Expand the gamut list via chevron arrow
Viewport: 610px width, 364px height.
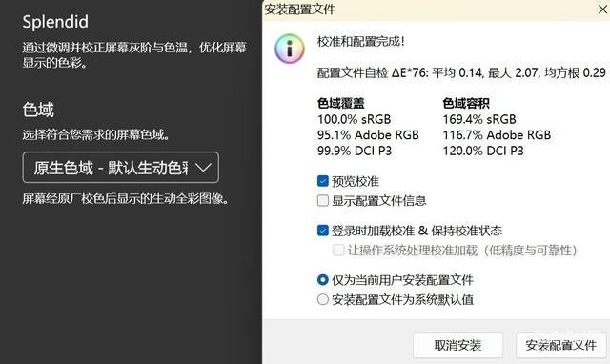(x=203, y=168)
